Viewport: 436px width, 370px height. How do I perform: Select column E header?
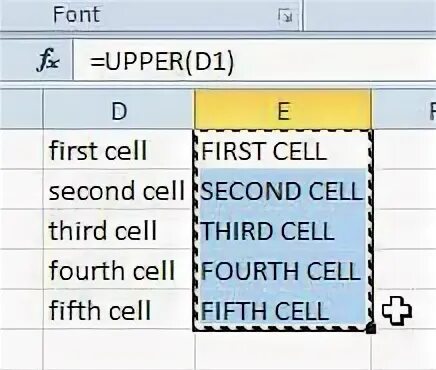(x=283, y=110)
